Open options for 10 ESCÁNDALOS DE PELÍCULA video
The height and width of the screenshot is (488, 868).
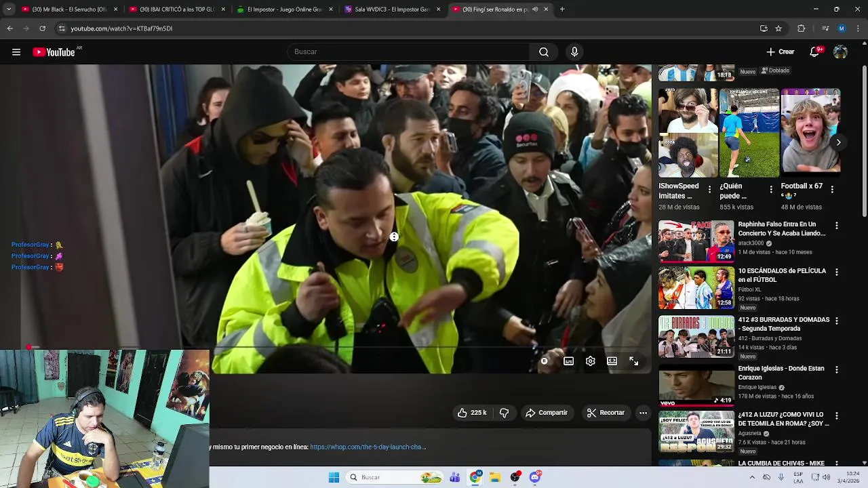point(836,272)
